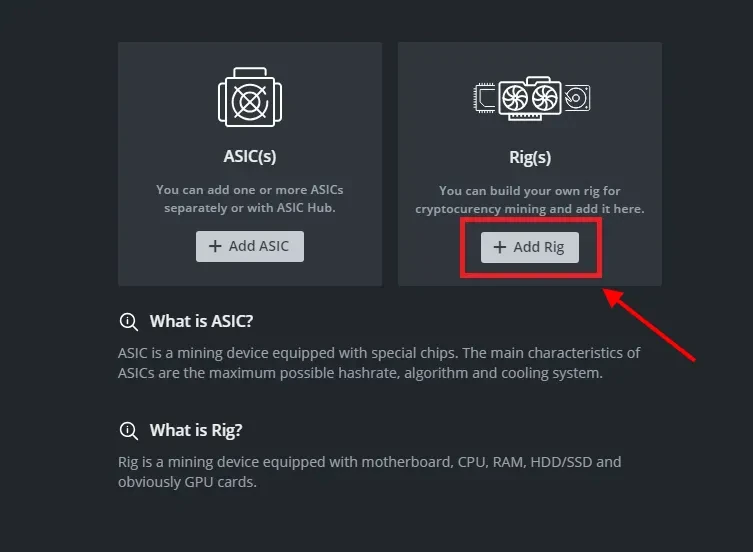The height and width of the screenshot is (552, 753).
Task: Click the magnifier icon beside What is Rig?
Action: (x=128, y=430)
